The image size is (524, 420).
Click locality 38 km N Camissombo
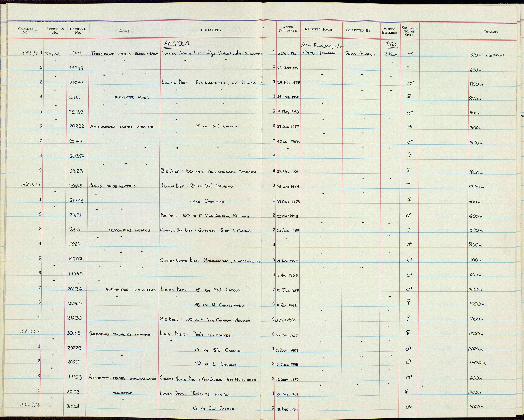(x=219, y=305)
